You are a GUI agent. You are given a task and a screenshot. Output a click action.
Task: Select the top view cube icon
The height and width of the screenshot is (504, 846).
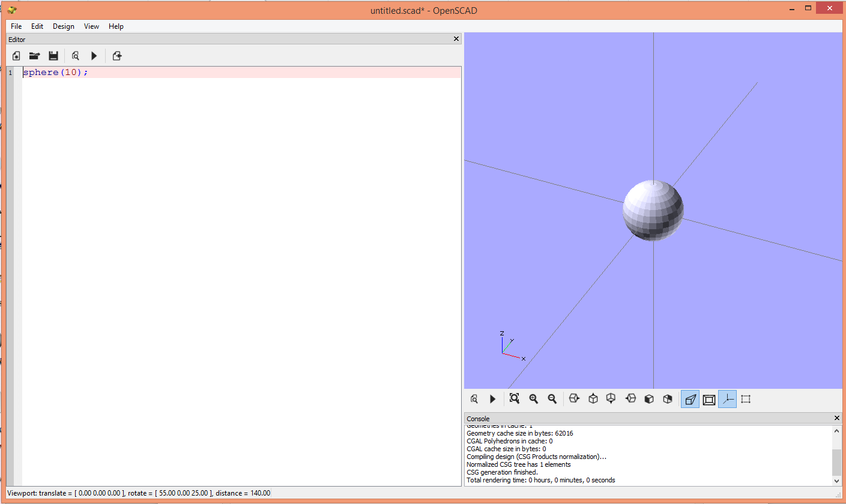593,398
